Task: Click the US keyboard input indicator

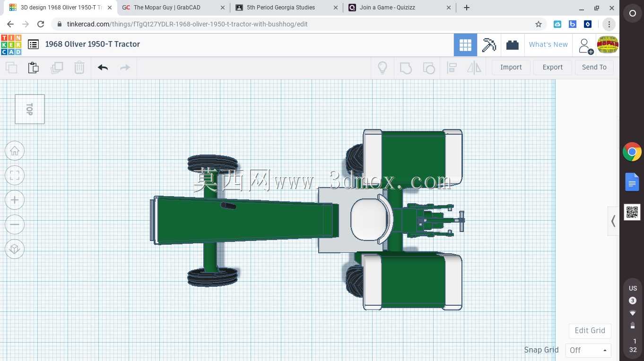Action: pos(633,288)
